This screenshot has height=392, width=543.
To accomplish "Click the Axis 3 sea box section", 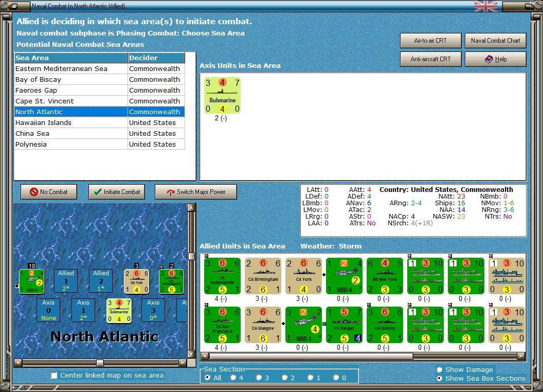I will coord(153,310).
